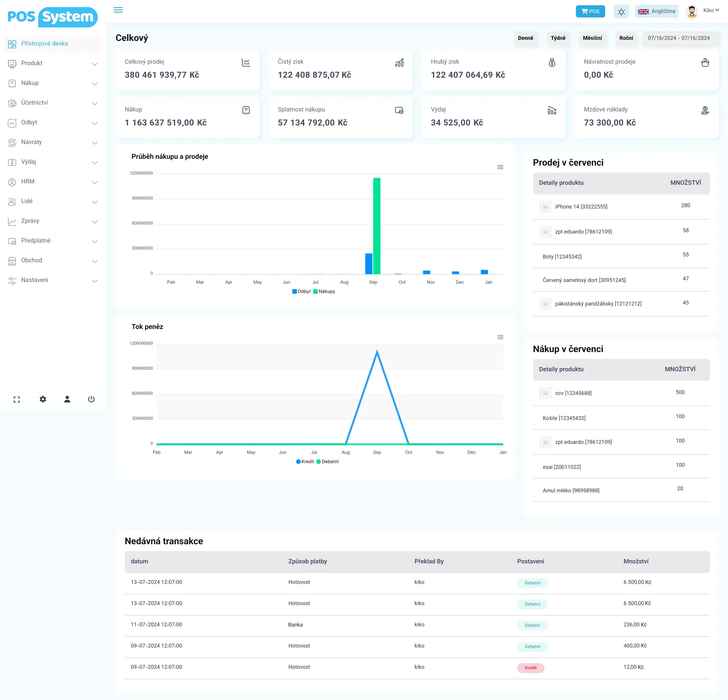Click the hamburger sidebar collapse icon

point(118,10)
